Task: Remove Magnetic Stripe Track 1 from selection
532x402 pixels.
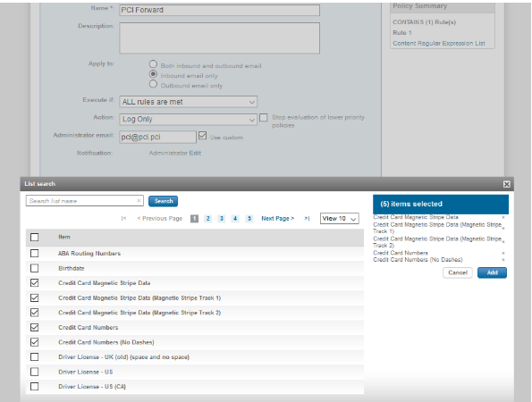Action: point(503,228)
